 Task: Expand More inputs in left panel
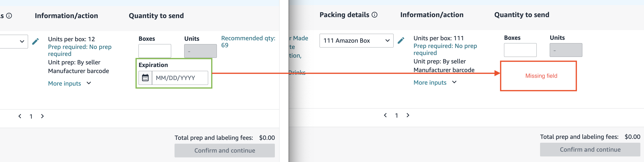(x=69, y=83)
